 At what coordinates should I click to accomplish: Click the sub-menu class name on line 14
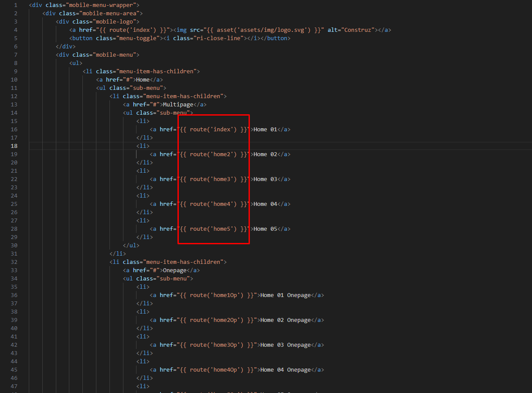(x=173, y=113)
